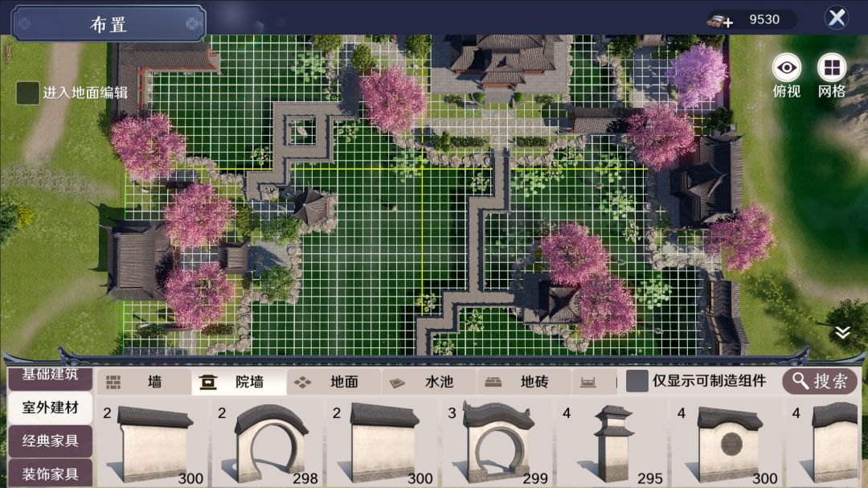The image size is (868, 488).
Task: Pick the ornate moon gate item with count 299
Action: coord(497,443)
